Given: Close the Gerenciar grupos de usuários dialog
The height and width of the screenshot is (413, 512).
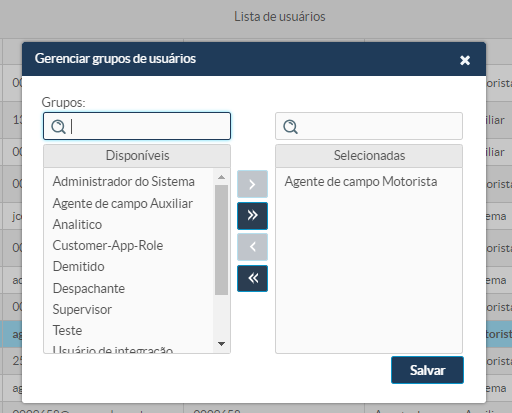Looking at the screenshot, I should pos(465,60).
